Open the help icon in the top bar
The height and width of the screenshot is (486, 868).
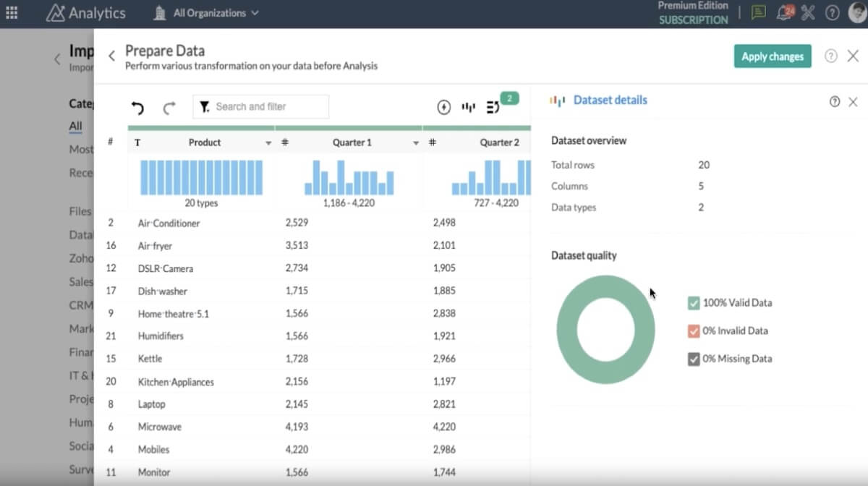832,13
